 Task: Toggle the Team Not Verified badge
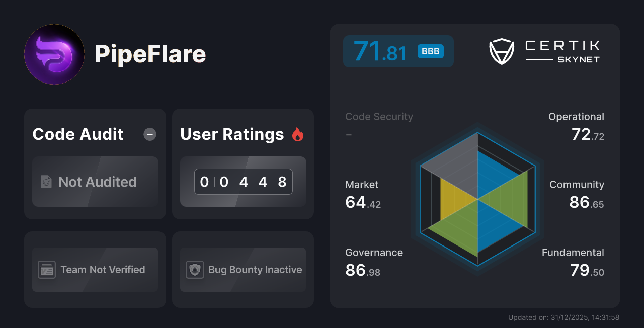[95, 270]
